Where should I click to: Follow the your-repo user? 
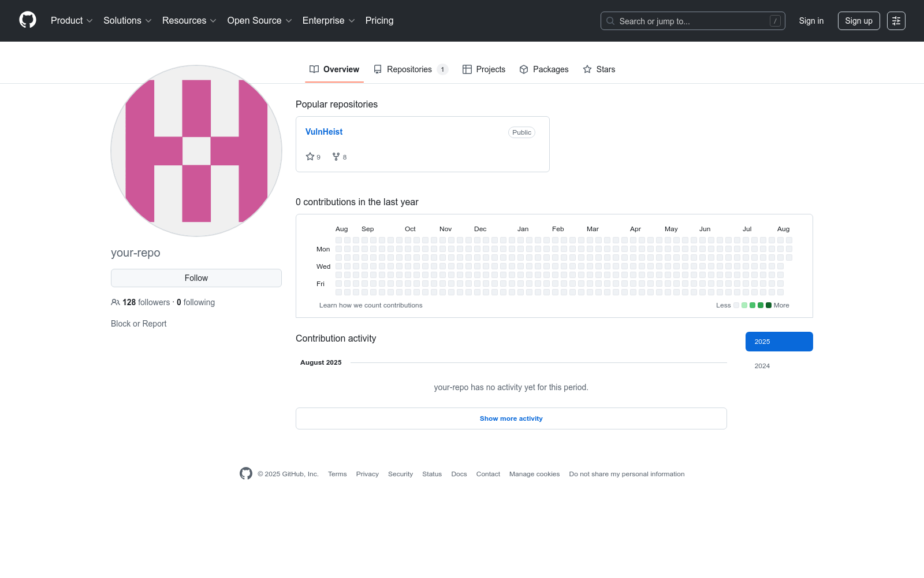pos(196,278)
